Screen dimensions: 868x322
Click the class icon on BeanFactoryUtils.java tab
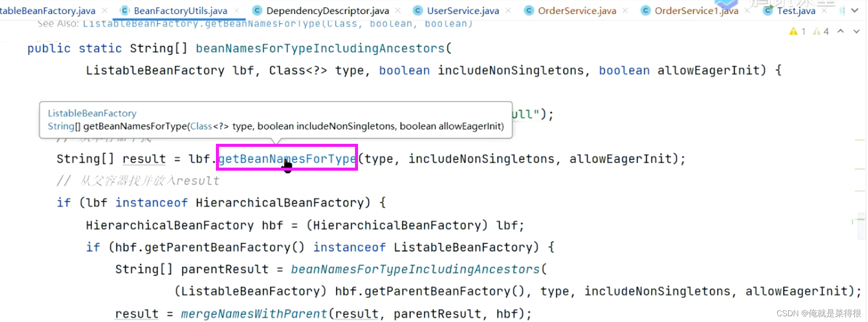coord(125,11)
